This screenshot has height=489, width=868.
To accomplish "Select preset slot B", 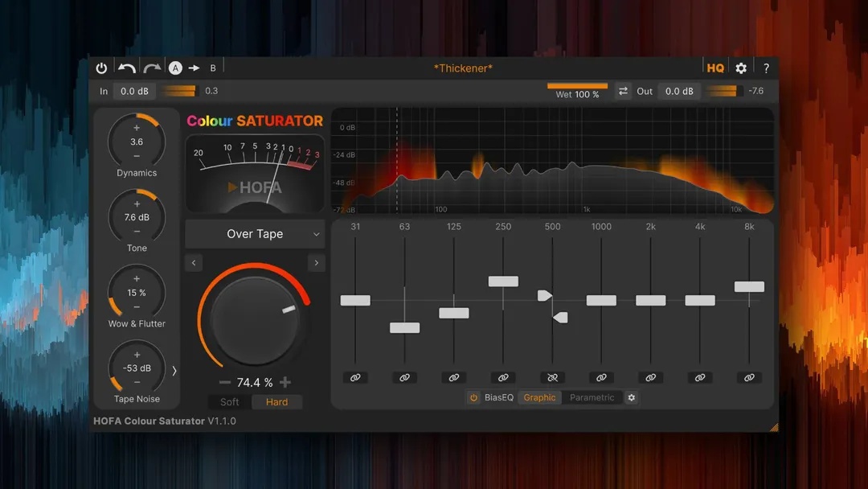I will tap(213, 68).
